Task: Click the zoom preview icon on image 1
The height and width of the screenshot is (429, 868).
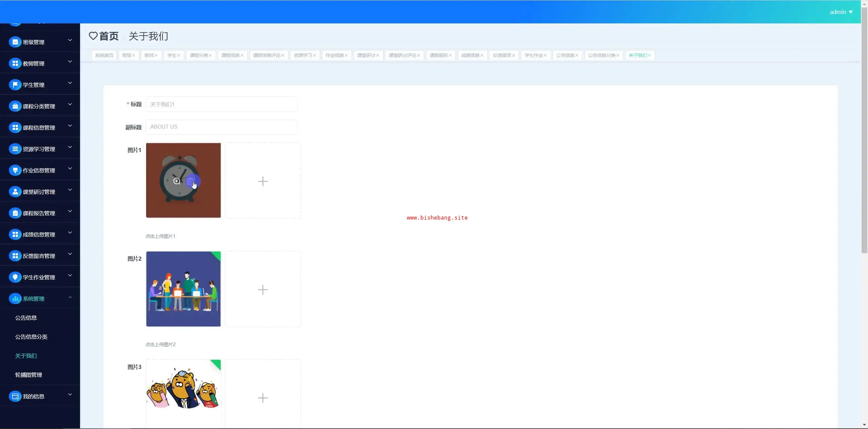Action: click(x=177, y=181)
